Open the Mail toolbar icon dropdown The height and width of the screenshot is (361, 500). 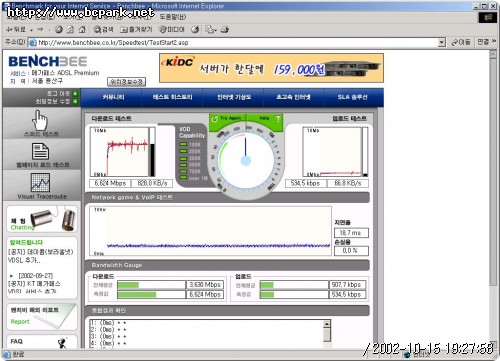[x=211, y=30]
